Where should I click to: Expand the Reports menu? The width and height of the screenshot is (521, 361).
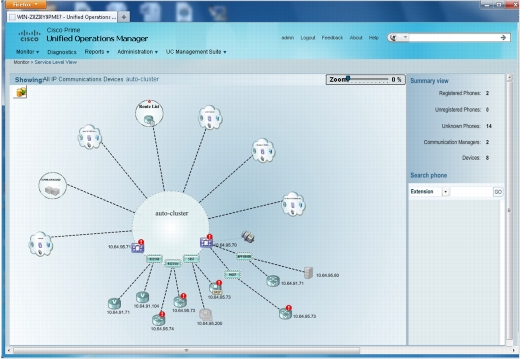(97, 52)
